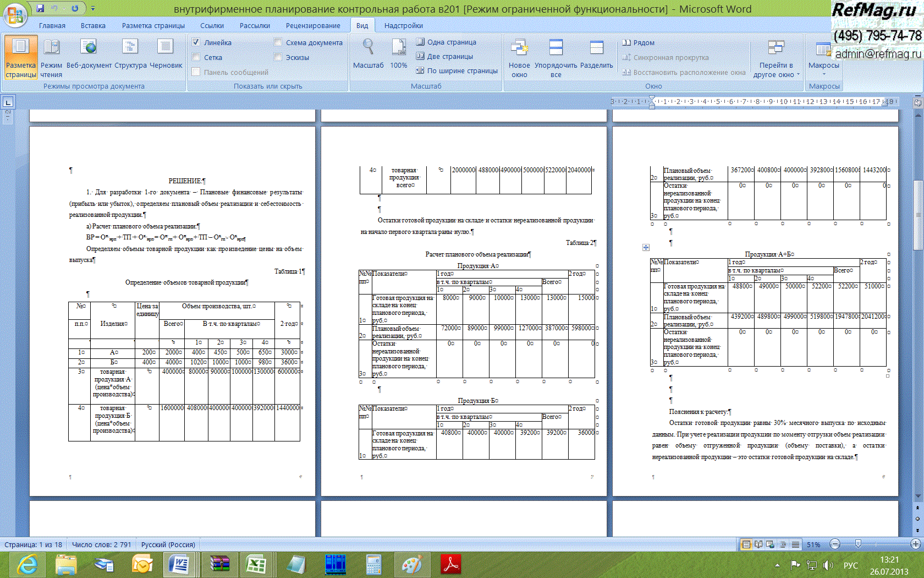
Task: Open Adobe Reader from the taskbar
Action: (x=450, y=564)
